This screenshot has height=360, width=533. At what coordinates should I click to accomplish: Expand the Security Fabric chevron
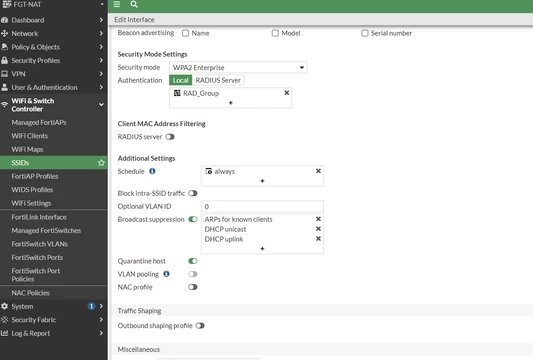coord(101,320)
